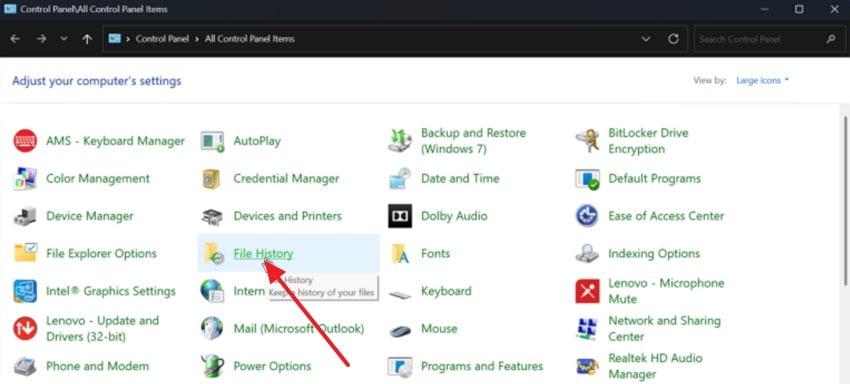Open the Power Options icon
Image resolution: width=850 pixels, height=384 pixels.
click(212, 366)
